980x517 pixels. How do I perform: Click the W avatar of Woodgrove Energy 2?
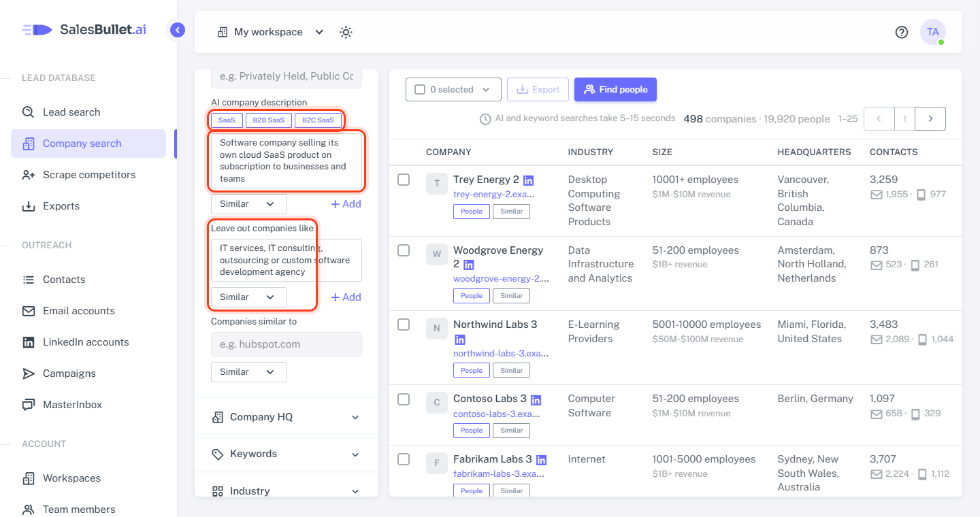pos(437,254)
